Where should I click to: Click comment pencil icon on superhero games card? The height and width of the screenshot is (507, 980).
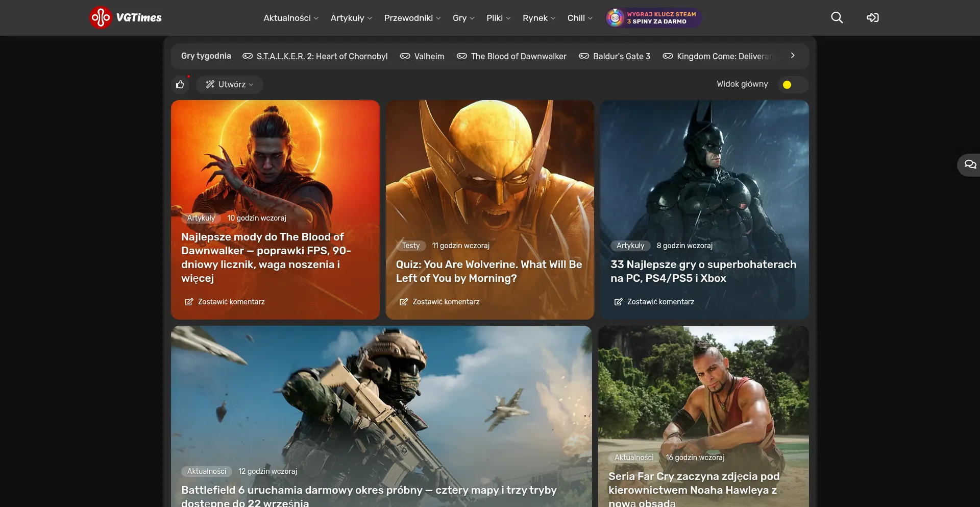tap(618, 302)
